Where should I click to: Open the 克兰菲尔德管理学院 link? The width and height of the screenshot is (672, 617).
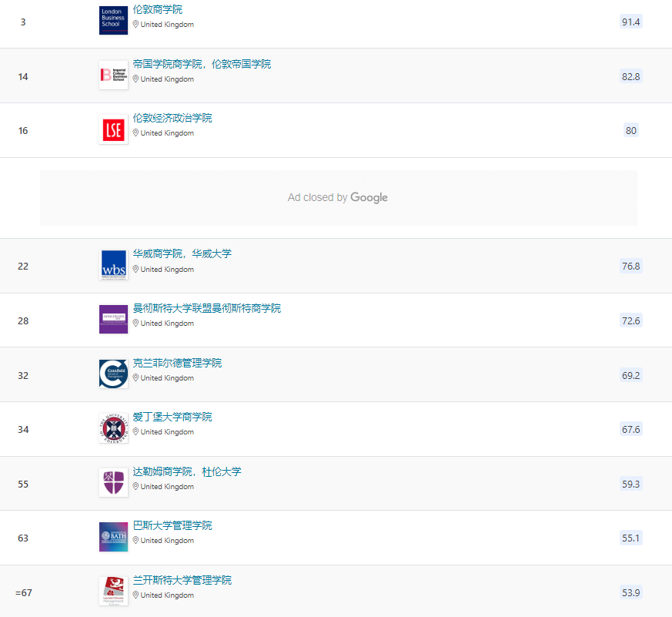pyautogui.click(x=177, y=363)
